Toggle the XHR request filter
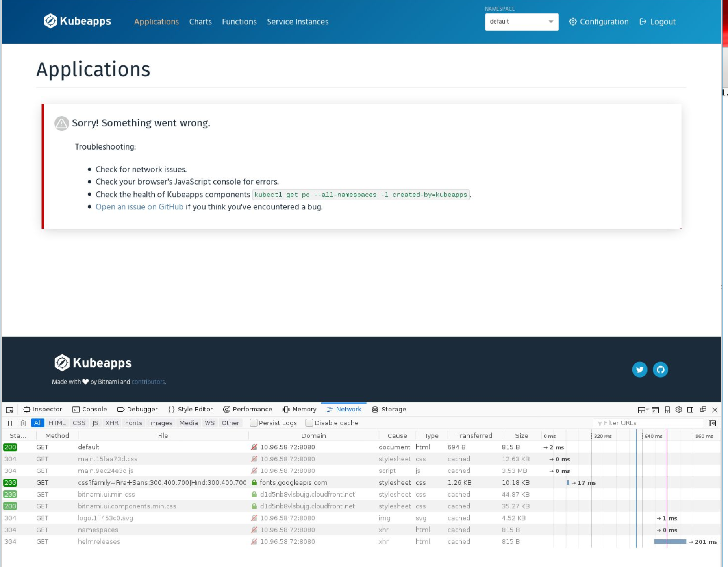This screenshot has width=728, height=567. (113, 422)
